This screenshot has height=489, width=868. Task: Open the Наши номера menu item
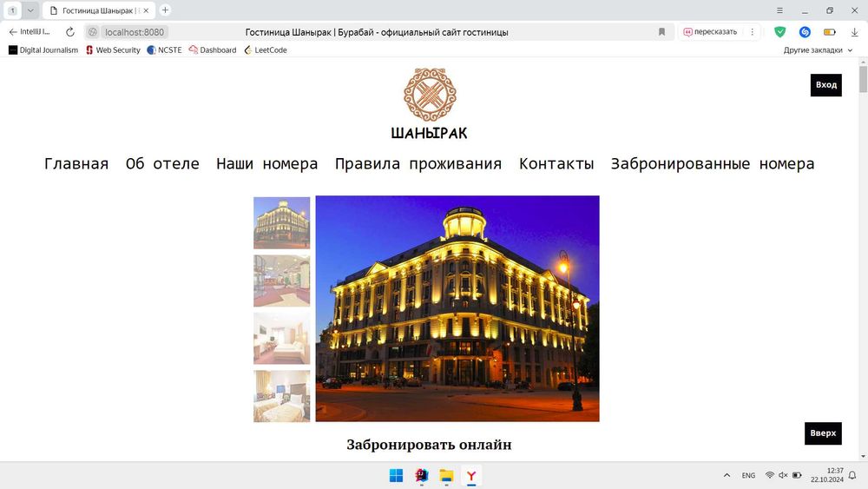266,164
